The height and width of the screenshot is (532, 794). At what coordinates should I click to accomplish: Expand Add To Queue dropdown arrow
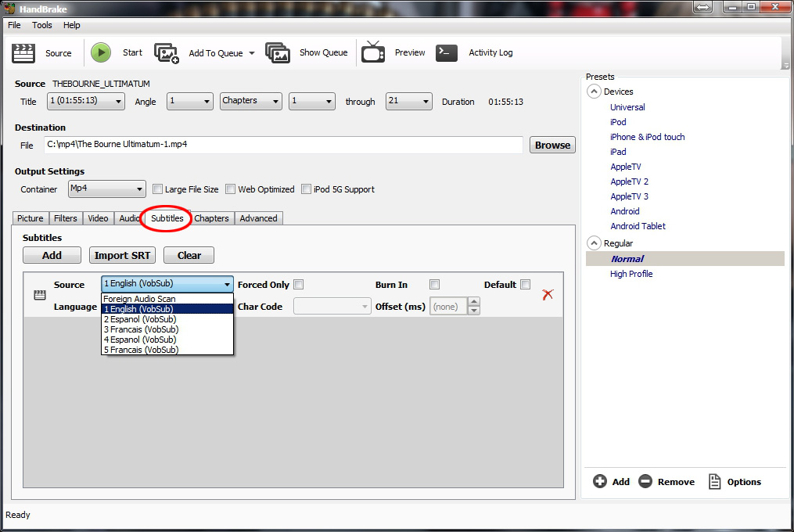(252, 53)
